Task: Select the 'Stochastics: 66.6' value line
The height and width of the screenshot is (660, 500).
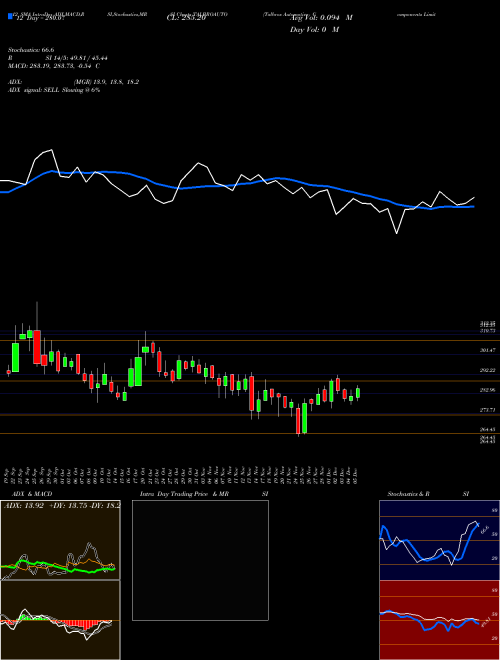Action: coord(31,50)
